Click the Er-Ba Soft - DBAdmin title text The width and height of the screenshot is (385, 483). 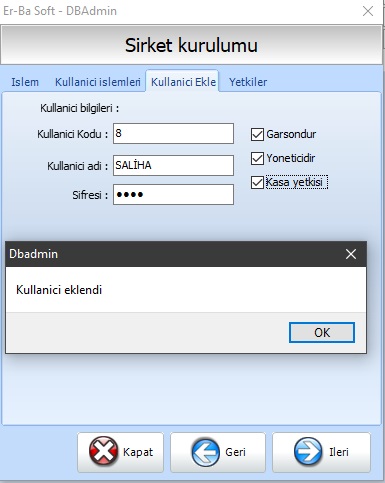[60, 11]
